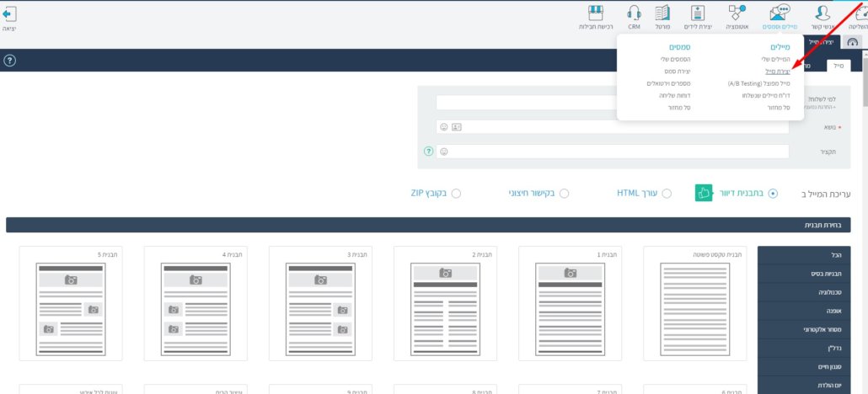
Task: Select the בקובץ ZIP radio option
Action: 456,194
